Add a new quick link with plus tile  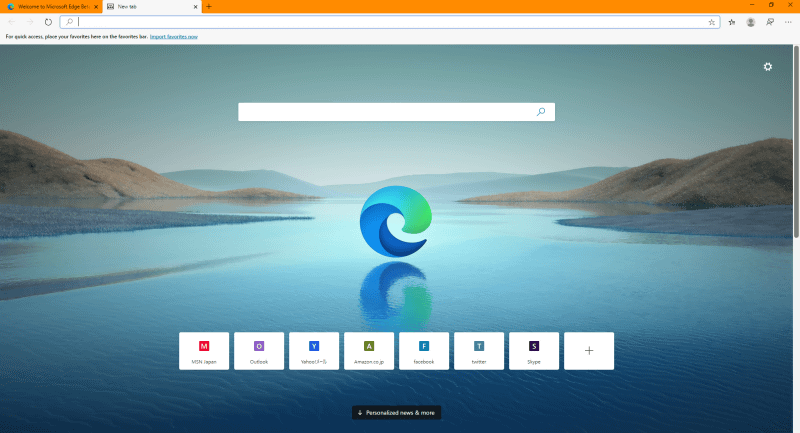(589, 351)
